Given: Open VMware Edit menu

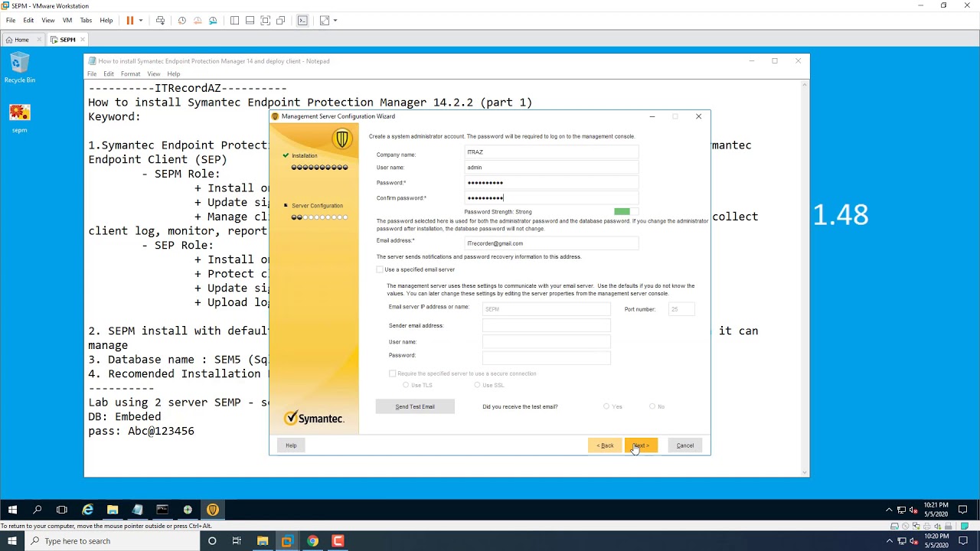Looking at the screenshot, I should tap(28, 21).
